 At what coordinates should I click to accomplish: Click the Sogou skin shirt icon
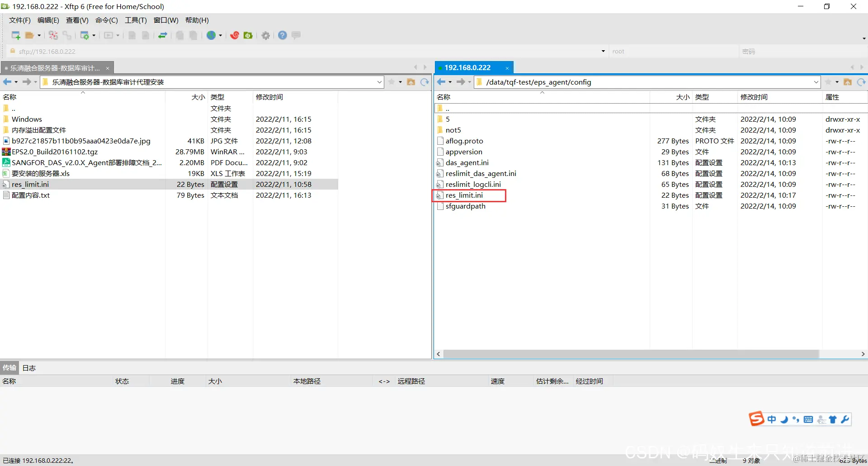coord(833,419)
